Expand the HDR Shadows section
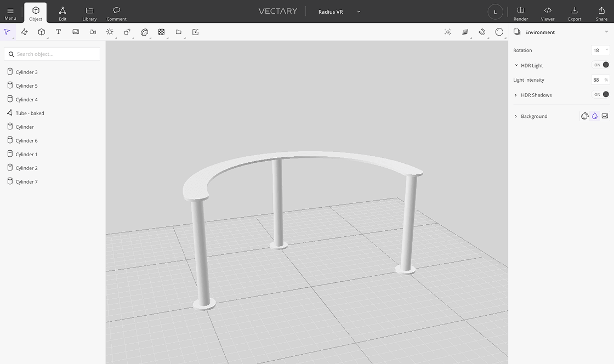The image size is (614, 364). [x=516, y=95]
